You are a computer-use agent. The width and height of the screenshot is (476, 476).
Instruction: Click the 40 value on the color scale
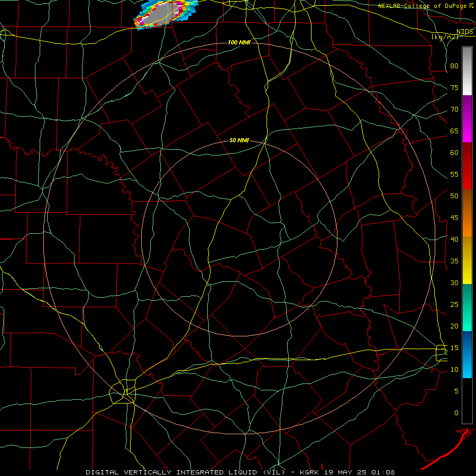(454, 239)
